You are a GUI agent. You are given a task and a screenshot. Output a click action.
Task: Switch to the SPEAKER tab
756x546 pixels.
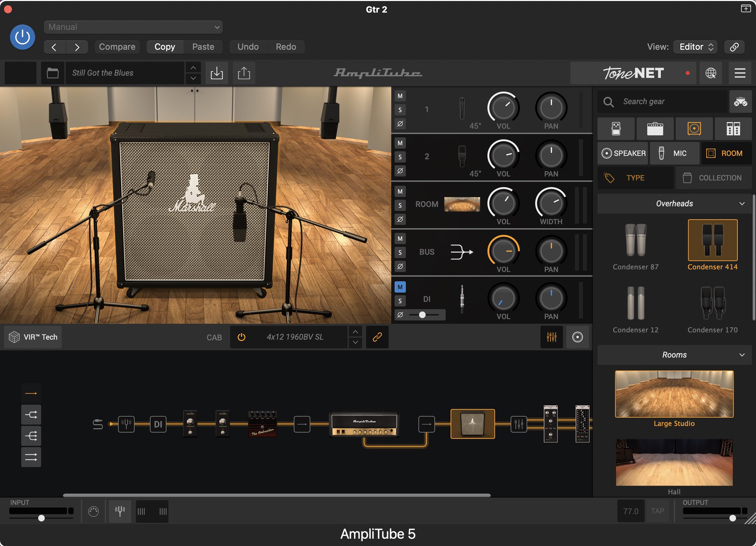click(622, 153)
